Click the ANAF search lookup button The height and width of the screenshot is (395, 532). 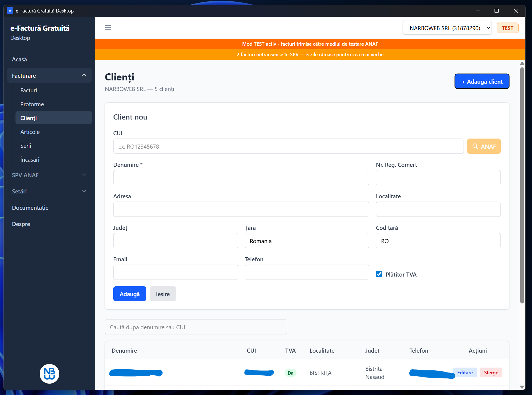click(x=484, y=146)
